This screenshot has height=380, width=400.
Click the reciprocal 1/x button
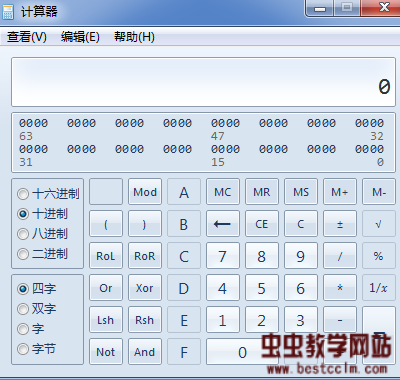[x=379, y=288]
